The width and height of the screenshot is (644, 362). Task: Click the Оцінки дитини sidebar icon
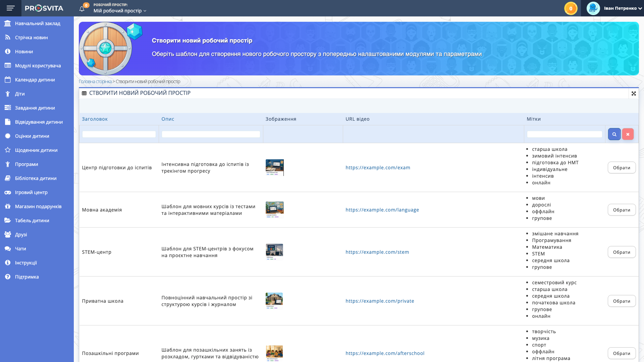[8, 136]
